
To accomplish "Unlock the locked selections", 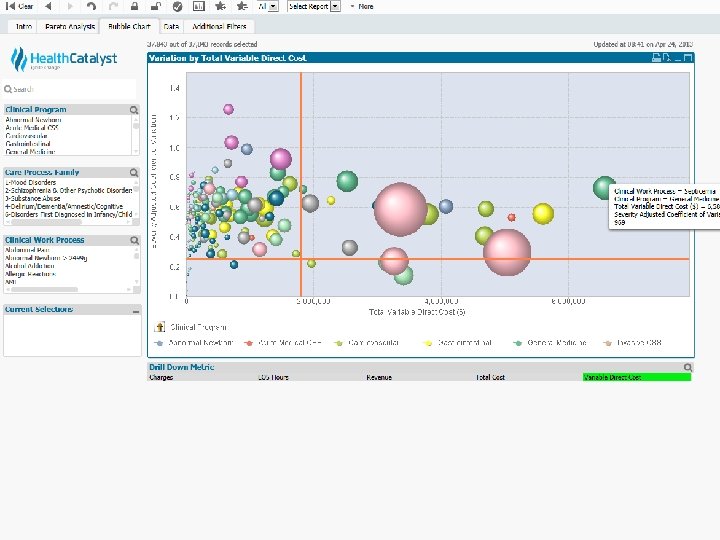I will 156,6.
